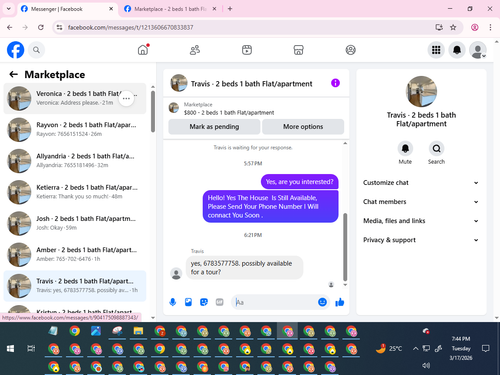Click the chat messages scrollbar
500x375 pixels.
[345, 247]
